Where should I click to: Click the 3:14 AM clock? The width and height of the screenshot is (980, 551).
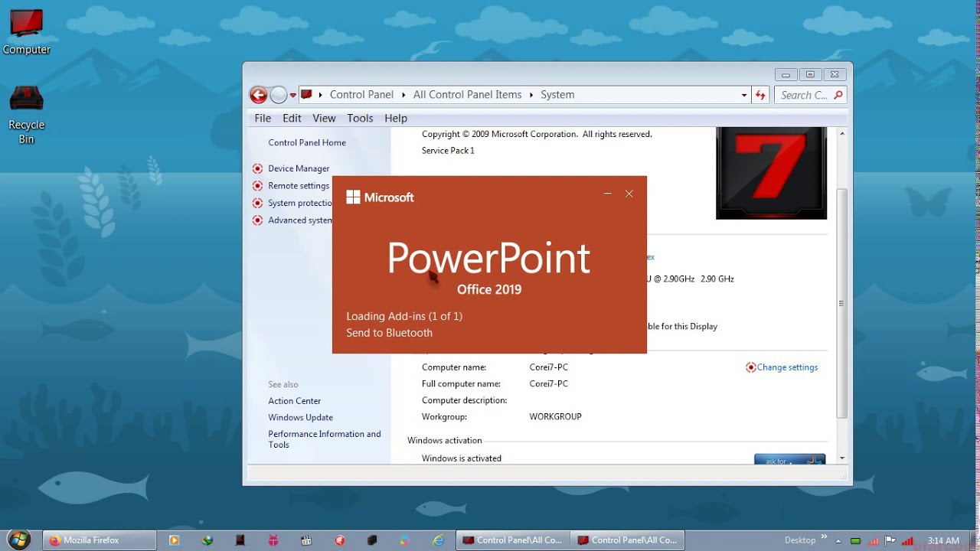(x=943, y=540)
